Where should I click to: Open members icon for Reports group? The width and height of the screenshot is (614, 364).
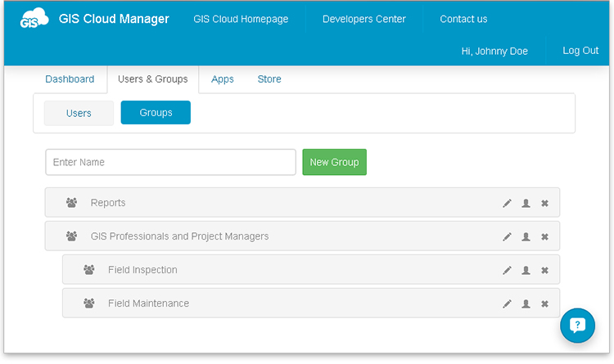coord(526,203)
